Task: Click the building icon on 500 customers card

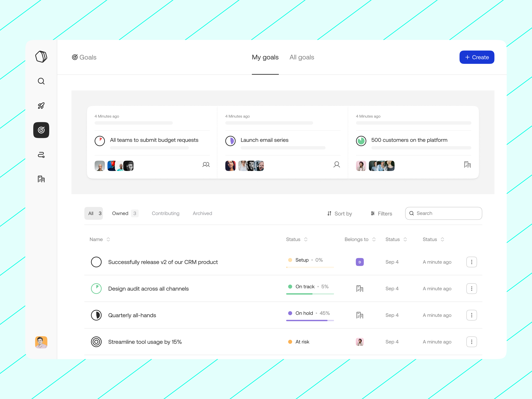Action: click(x=467, y=165)
